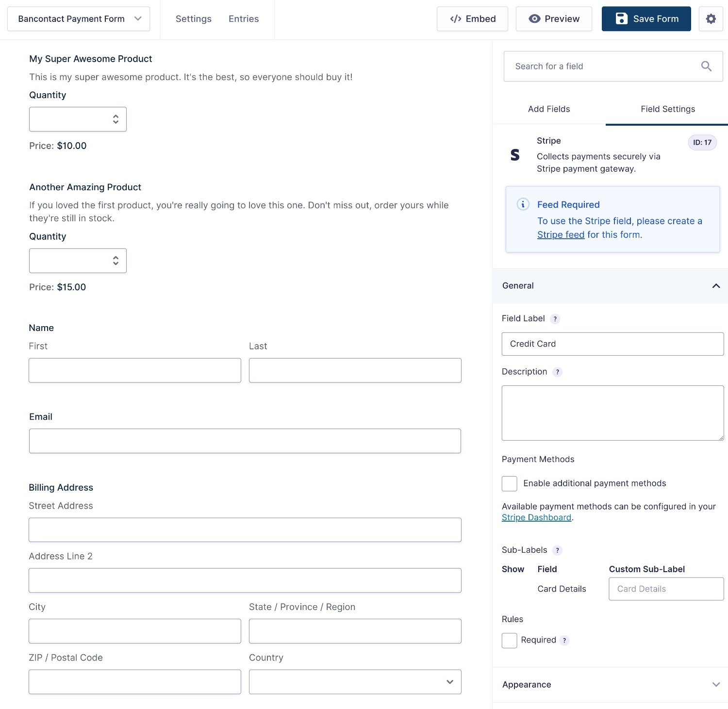Open the Stripe Dashboard link
The image size is (728, 709).
pos(536,517)
